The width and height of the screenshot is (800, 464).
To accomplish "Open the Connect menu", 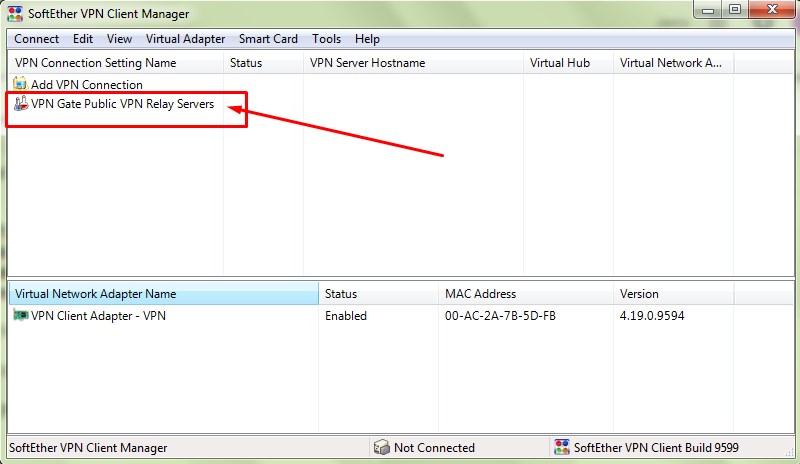I will 36,39.
